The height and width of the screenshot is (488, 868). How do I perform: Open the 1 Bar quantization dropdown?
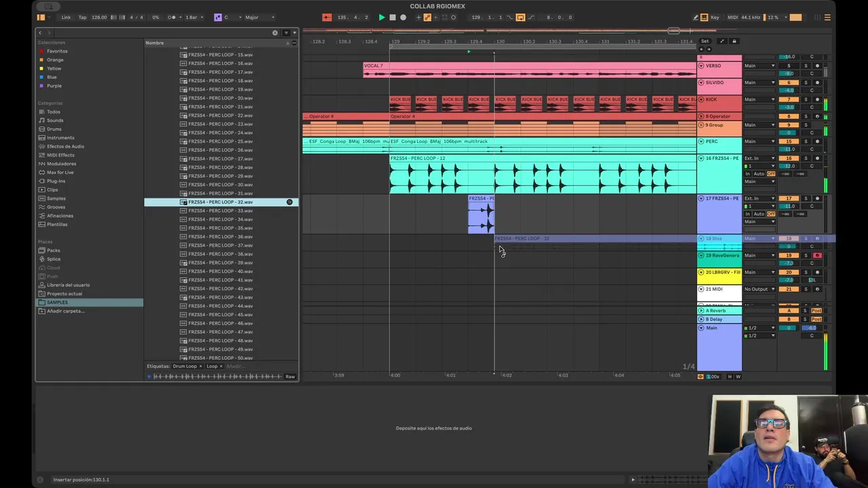(x=193, y=18)
